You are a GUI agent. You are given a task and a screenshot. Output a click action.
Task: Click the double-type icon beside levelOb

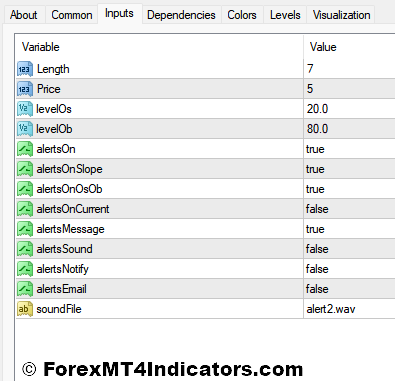click(25, 129)
